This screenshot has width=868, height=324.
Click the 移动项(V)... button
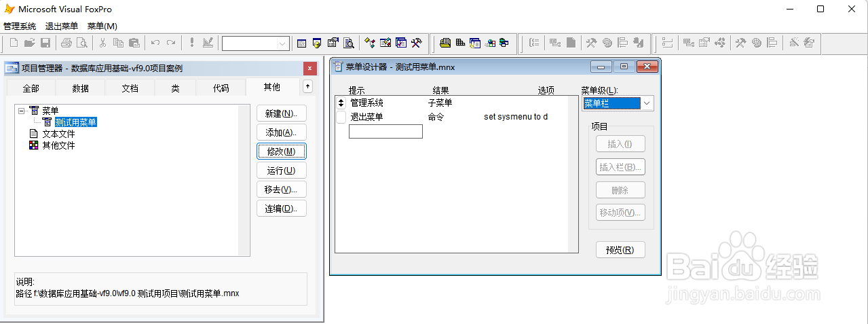point(620,212)
